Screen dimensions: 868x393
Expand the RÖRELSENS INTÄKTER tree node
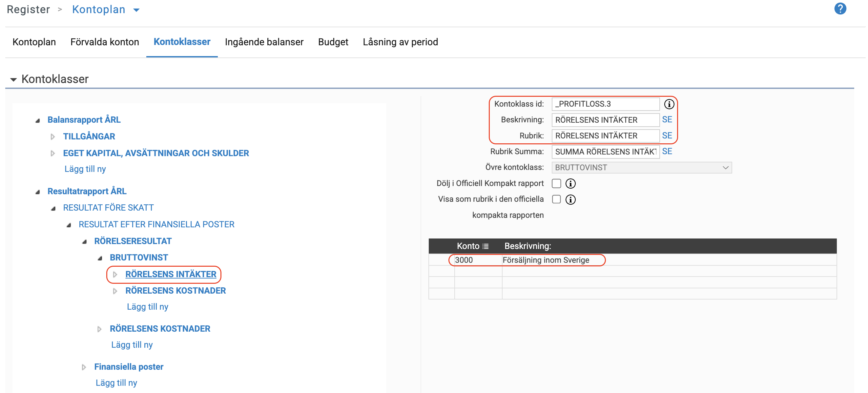[x=115, y=275]
